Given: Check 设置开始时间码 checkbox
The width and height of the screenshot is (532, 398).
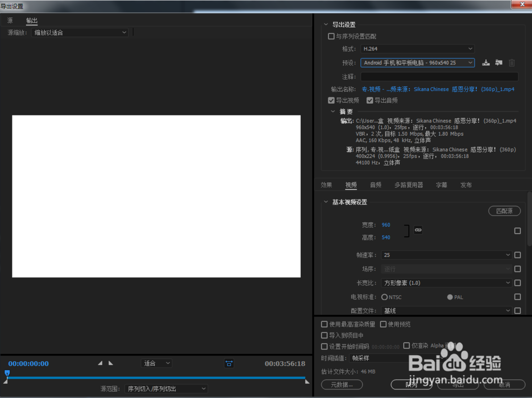Looking at the screenshot, I should 325,346.
